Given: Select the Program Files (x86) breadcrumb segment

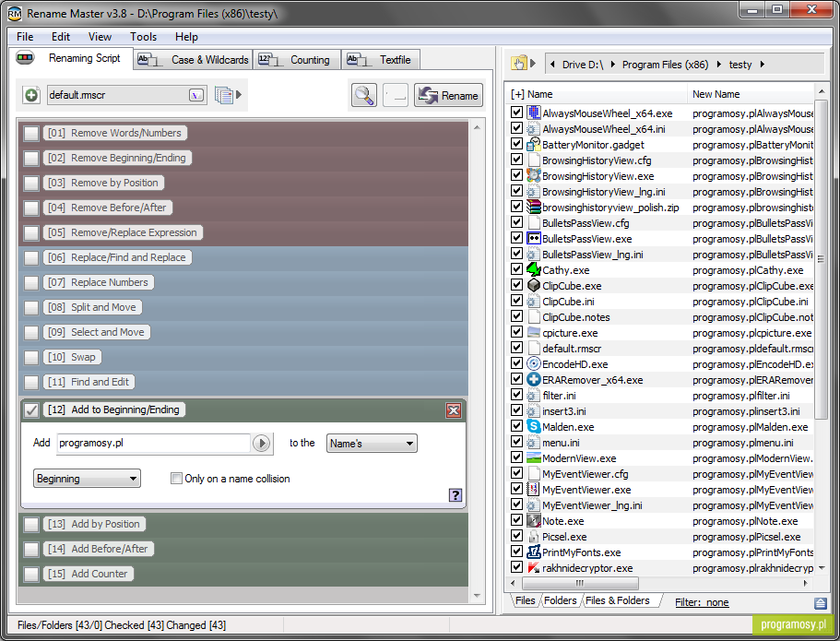Looking at the screenshot, I should point(665,65).
